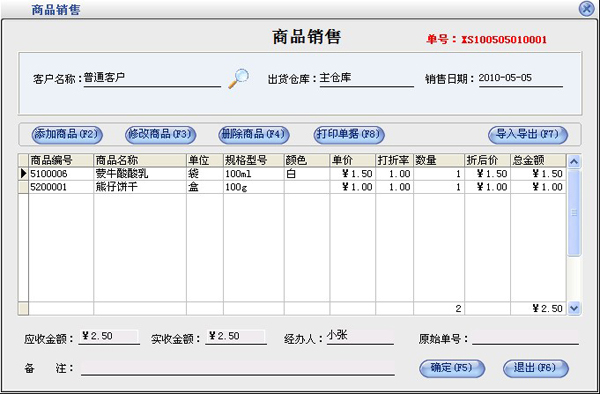The image size is (600, 394).
Task: Click the 备注 input field
Action: click(238, 368)
